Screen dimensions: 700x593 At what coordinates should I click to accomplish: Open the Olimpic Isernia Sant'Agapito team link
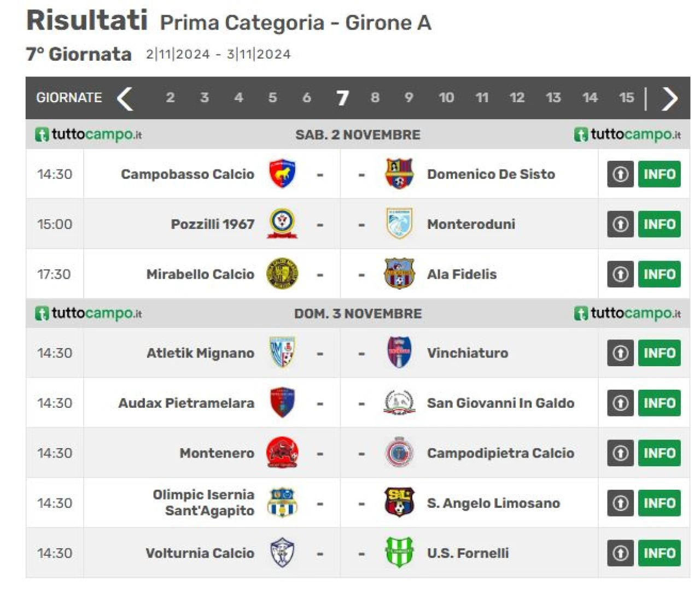pos(203,502)
